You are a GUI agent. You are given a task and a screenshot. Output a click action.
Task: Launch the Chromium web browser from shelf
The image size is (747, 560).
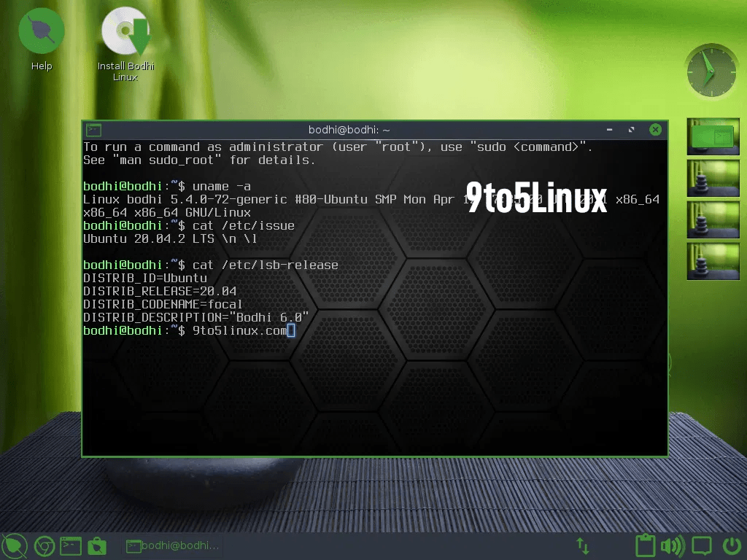(x=43, y=545)
